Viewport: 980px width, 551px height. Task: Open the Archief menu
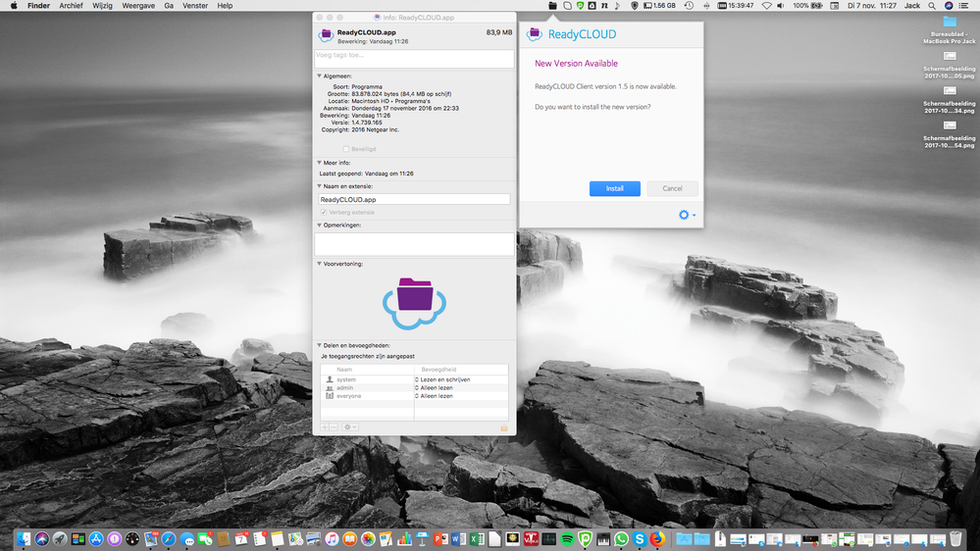point(71,6)
